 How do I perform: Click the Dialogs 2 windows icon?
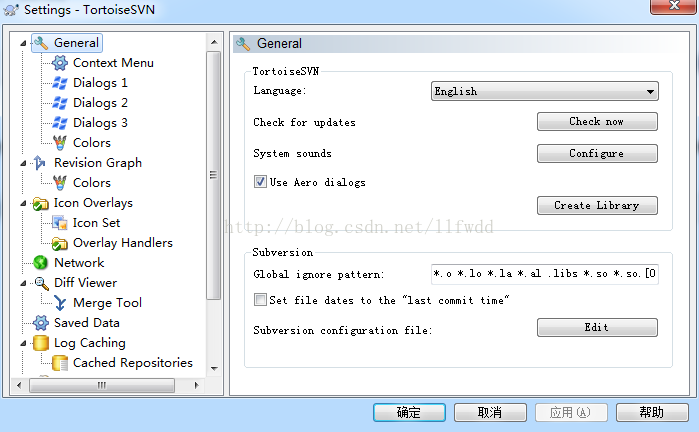tap(60, 103)
